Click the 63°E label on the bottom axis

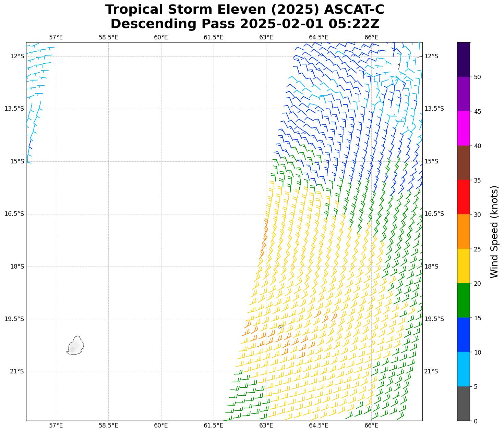266,425
